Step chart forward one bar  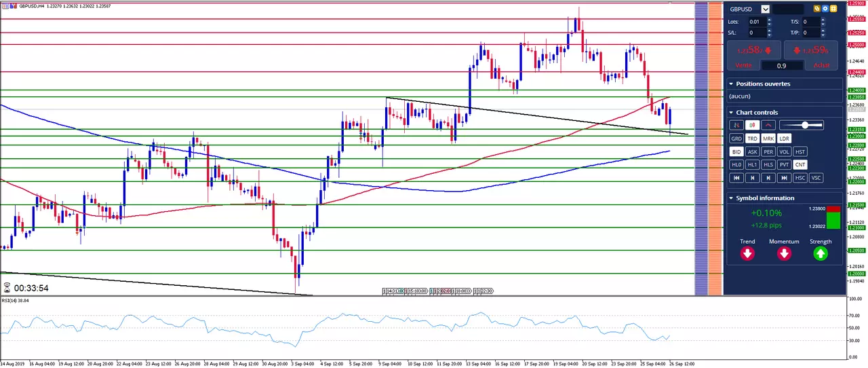[x=768, y=178]
